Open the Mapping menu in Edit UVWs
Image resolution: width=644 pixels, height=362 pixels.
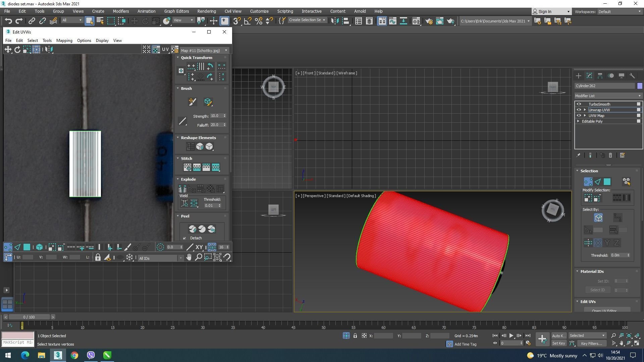click(64, 41)
